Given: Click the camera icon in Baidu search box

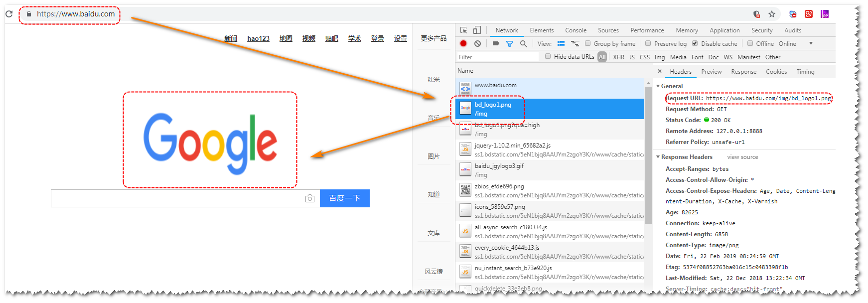Looking at the screenshot, I should click(310, 198).
